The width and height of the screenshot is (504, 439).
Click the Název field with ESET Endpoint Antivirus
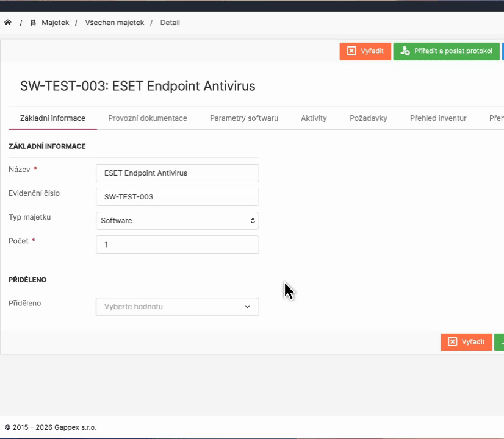(x=177, y=173)
